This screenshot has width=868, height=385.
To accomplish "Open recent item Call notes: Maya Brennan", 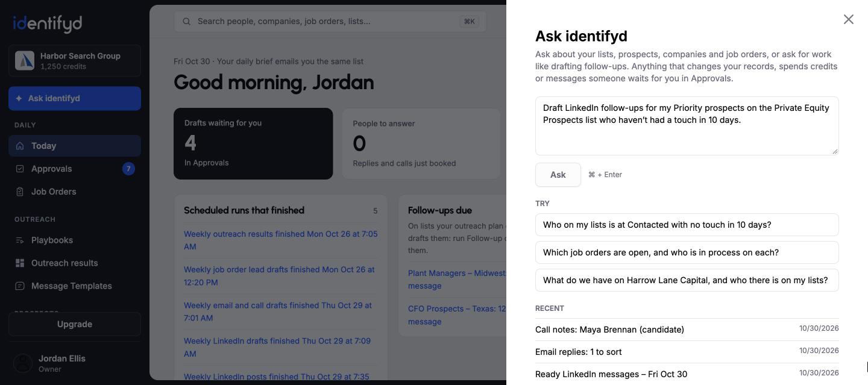I will [x=687, y=330].
